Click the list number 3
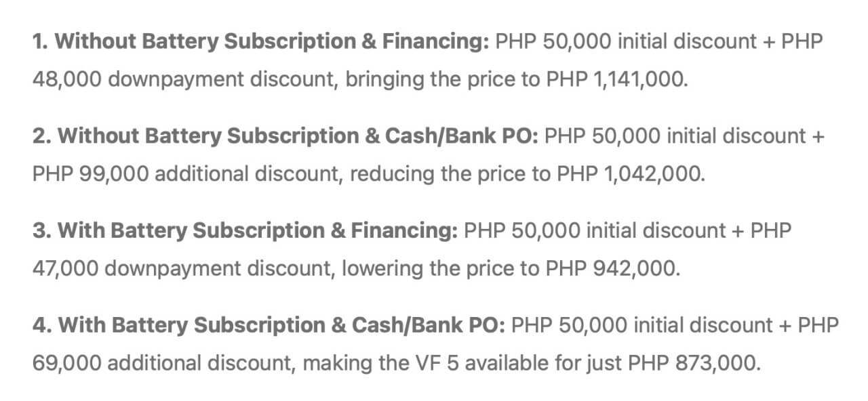Viewport: 868px width, 401px height. 41,232
